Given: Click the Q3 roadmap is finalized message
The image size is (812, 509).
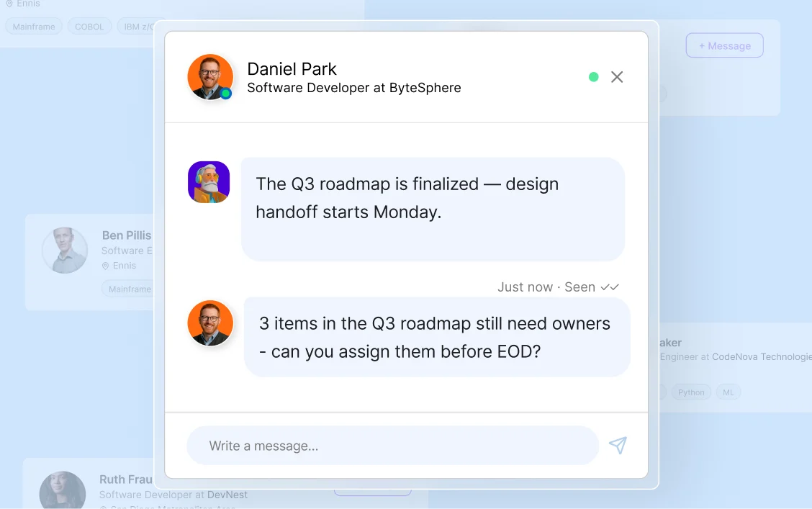Looking at the screenshot, I should point(433,209).
